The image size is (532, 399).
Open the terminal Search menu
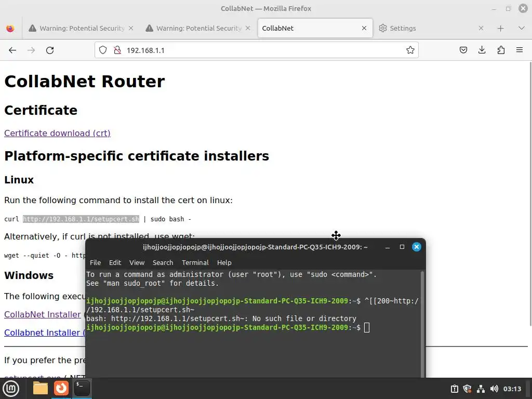163,262
